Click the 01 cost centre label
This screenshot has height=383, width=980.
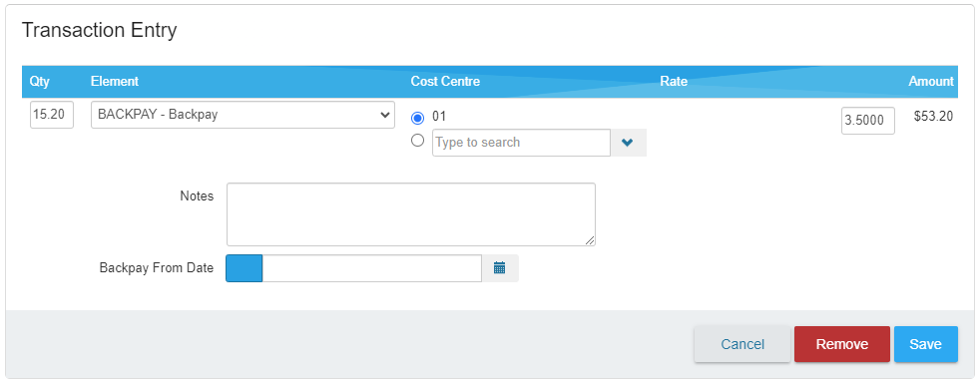click(439, 117)
